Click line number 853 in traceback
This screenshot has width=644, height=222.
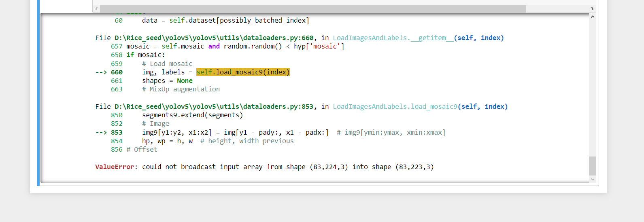point(117,132)
